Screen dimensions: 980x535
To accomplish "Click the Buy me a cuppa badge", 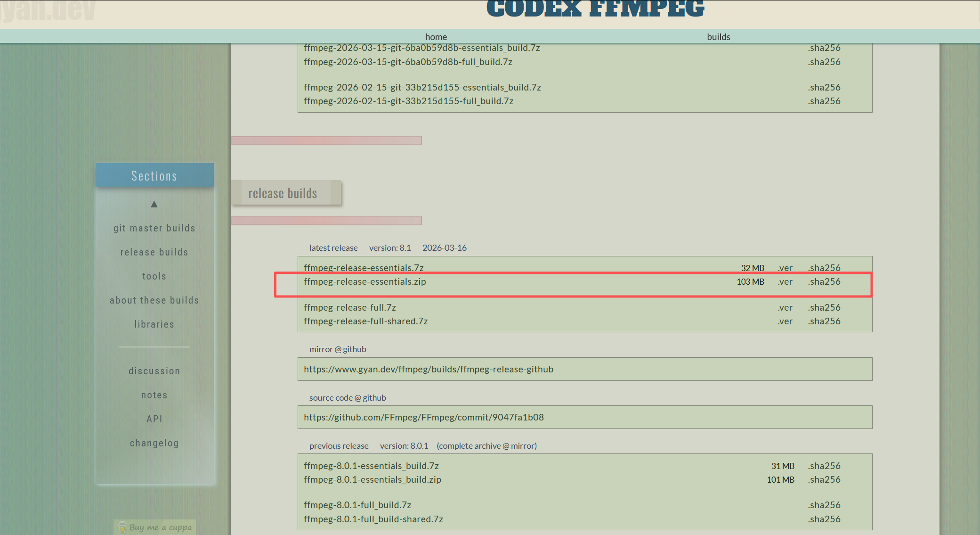I will coord(155,527).
